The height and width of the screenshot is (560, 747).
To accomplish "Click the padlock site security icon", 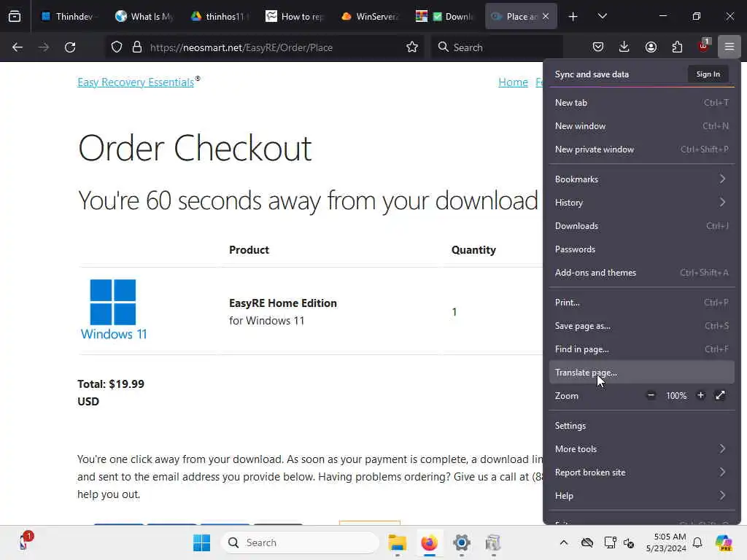I will point(137,47).
